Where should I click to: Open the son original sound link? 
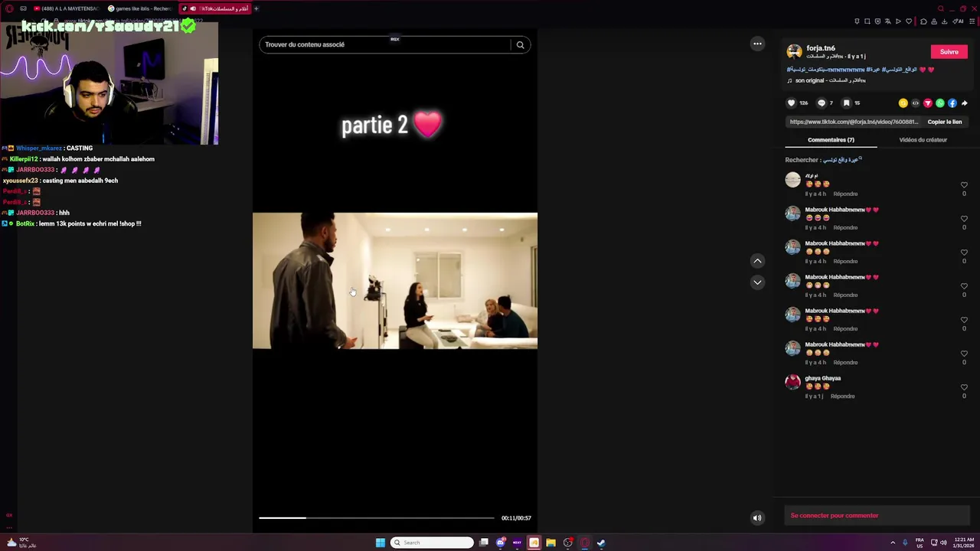[x=826, y=80]
